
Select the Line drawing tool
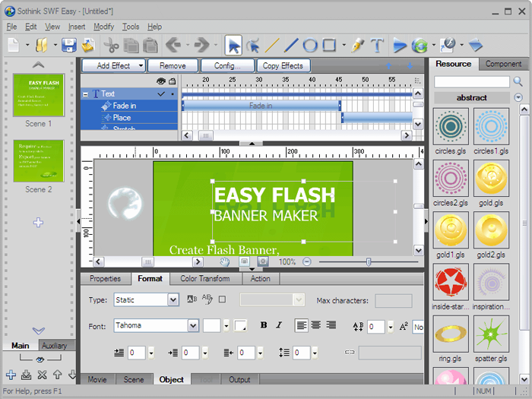point(271,45)
